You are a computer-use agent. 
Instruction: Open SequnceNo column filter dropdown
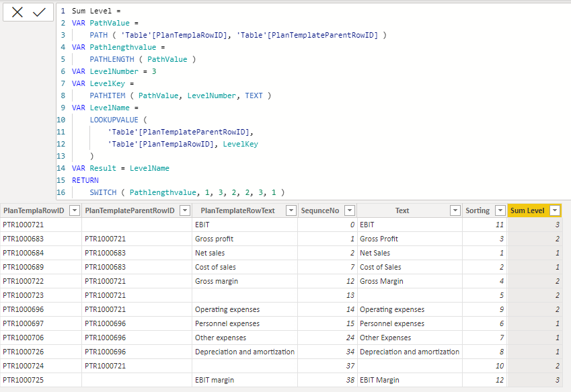(350, 210)
